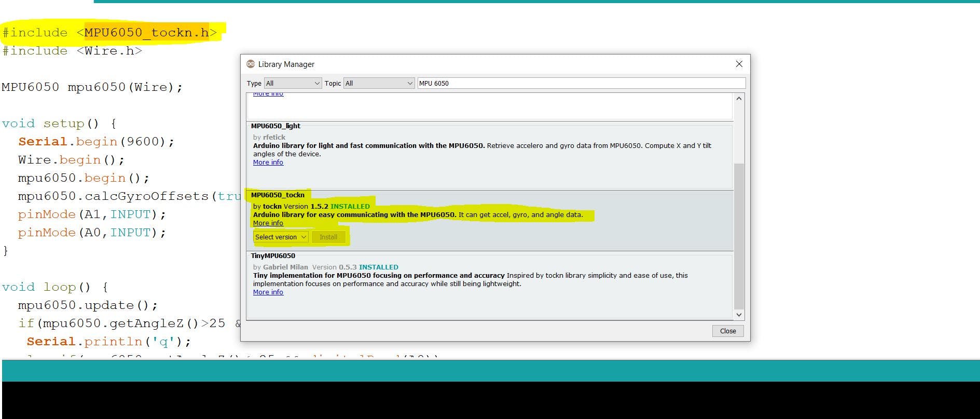980x419 pixels.
Task: Click the MPU6050_light description text
Action: click(x=482, y=150)
